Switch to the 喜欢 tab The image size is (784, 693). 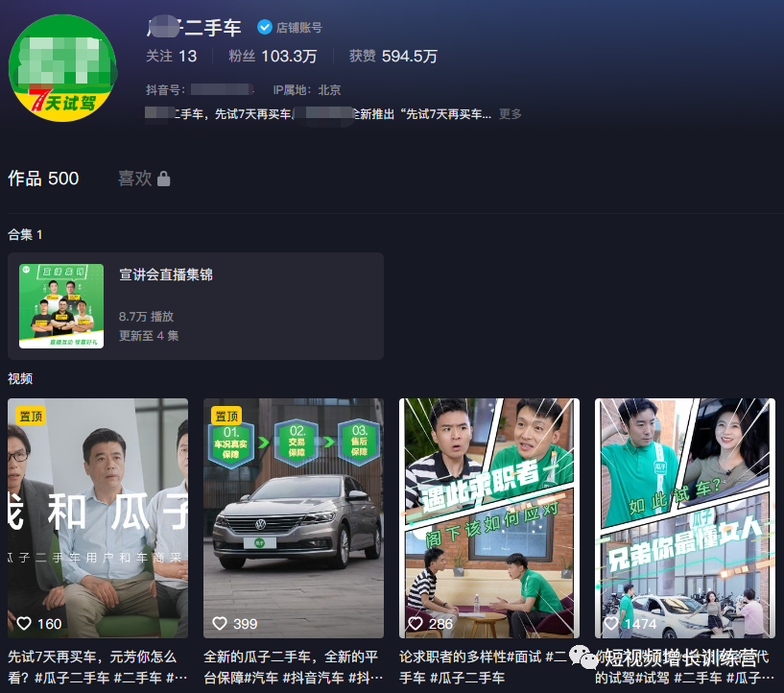click(134, 179)
